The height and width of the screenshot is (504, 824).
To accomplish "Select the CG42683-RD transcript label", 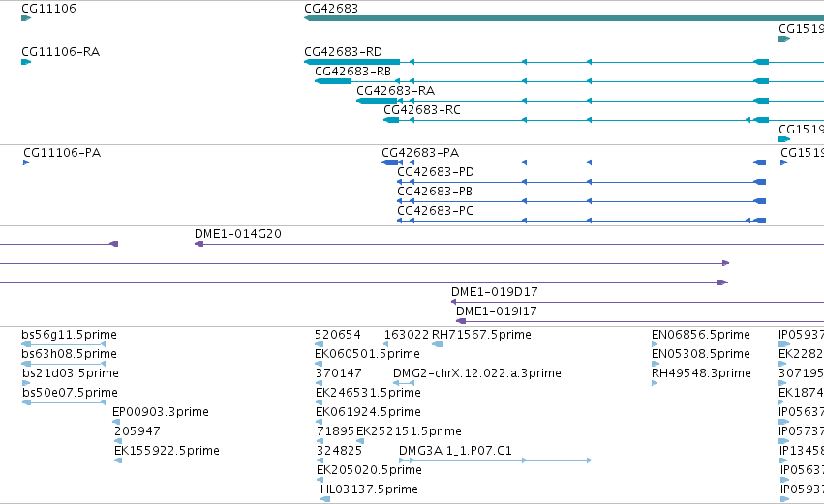I will 343,52.
